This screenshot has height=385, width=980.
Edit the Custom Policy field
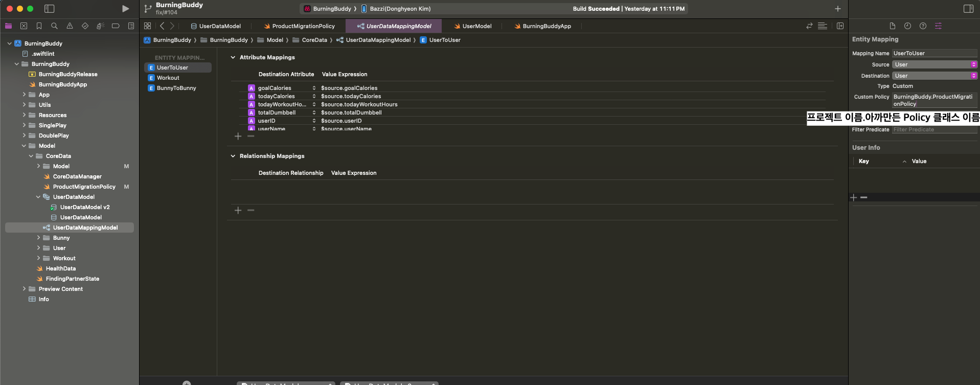tap(935, 100)
